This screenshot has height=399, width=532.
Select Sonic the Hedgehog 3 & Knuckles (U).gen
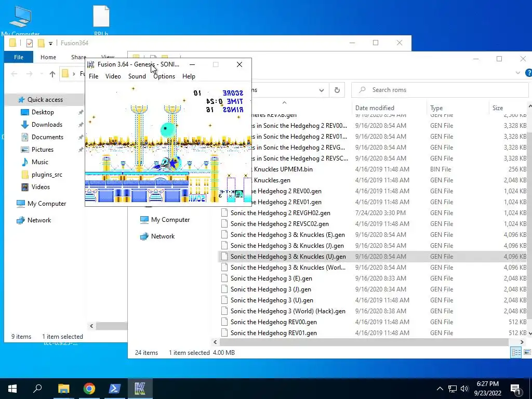[x=288, y=257]
